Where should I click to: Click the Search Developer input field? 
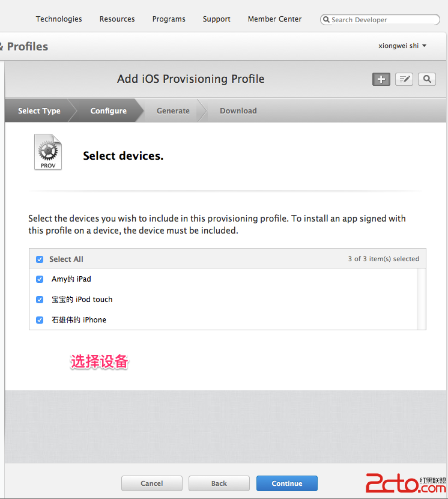(384, 20)
